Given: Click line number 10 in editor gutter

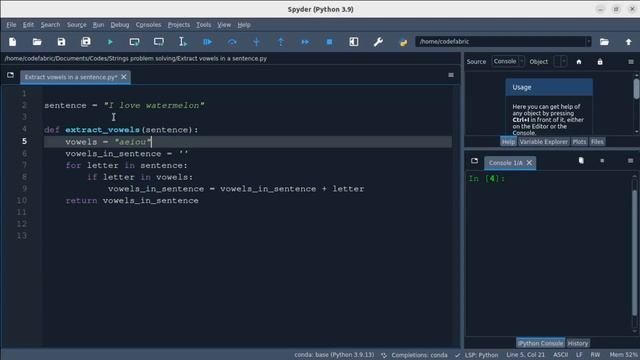Looking at the screenshot, I should coord(22,200).
